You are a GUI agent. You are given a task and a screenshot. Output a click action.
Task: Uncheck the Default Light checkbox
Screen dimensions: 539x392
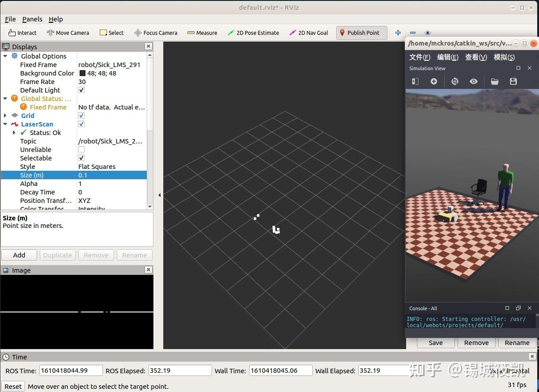81,90
